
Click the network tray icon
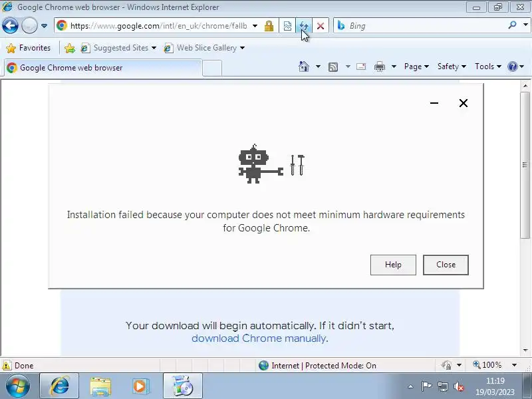442,386
